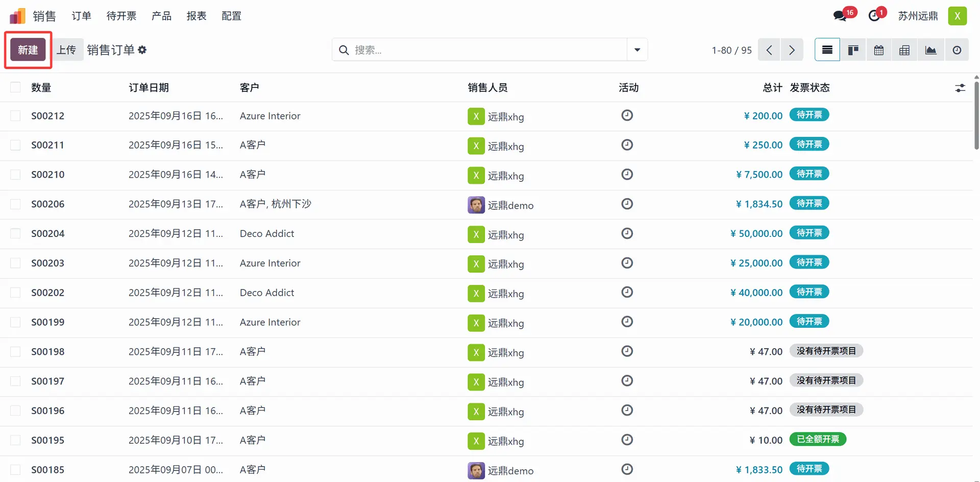Open the graph chart view
Viewport: 980px width, 482px height.
[930, 50]
